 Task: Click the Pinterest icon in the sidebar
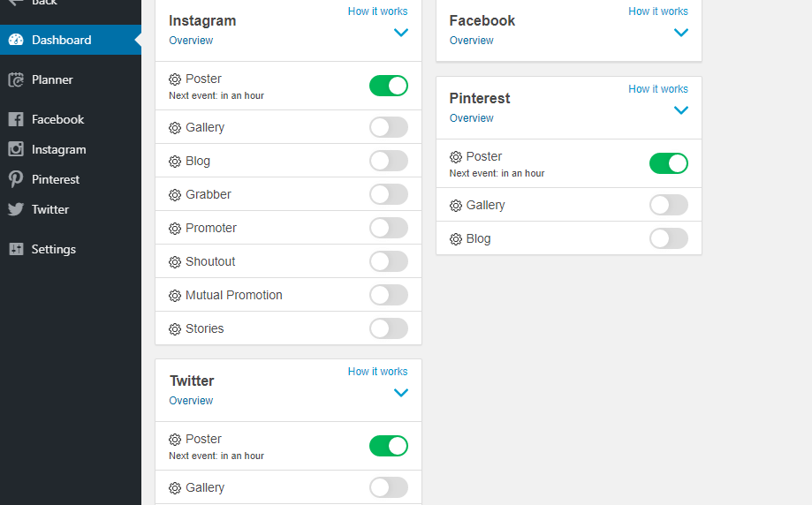[x=16, y=179]
